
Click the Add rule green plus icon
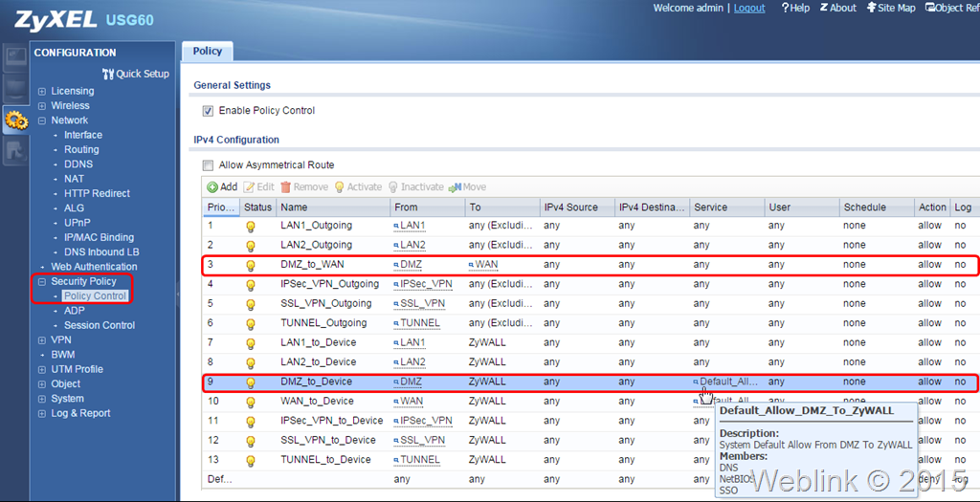point(212,186)
